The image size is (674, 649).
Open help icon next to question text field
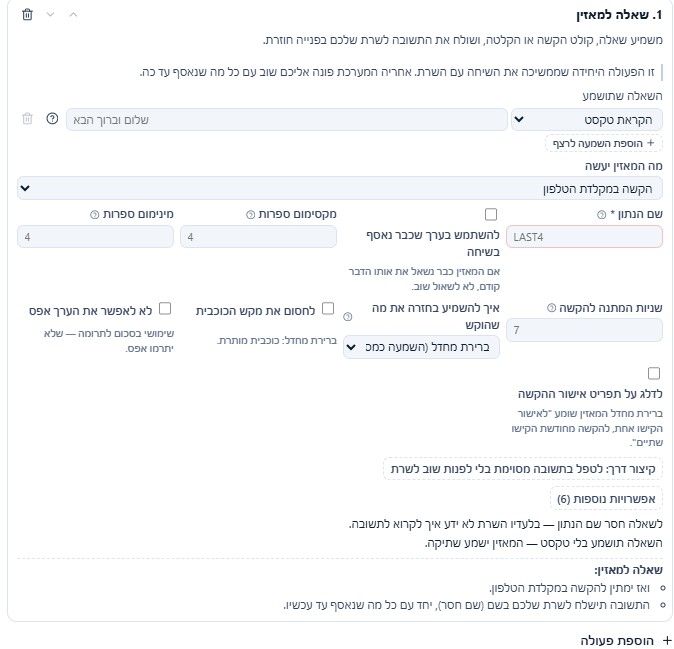(x=52, y=119)
